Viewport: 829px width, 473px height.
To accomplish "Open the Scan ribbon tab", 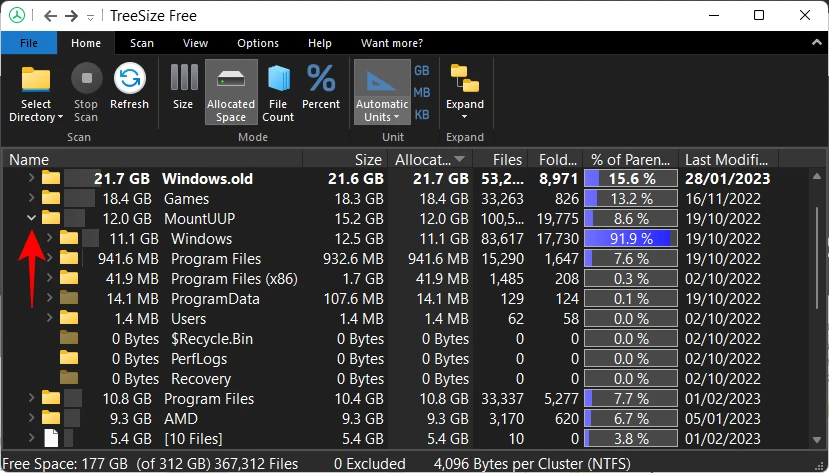I will pyautogui.click(x=144, y=43).
